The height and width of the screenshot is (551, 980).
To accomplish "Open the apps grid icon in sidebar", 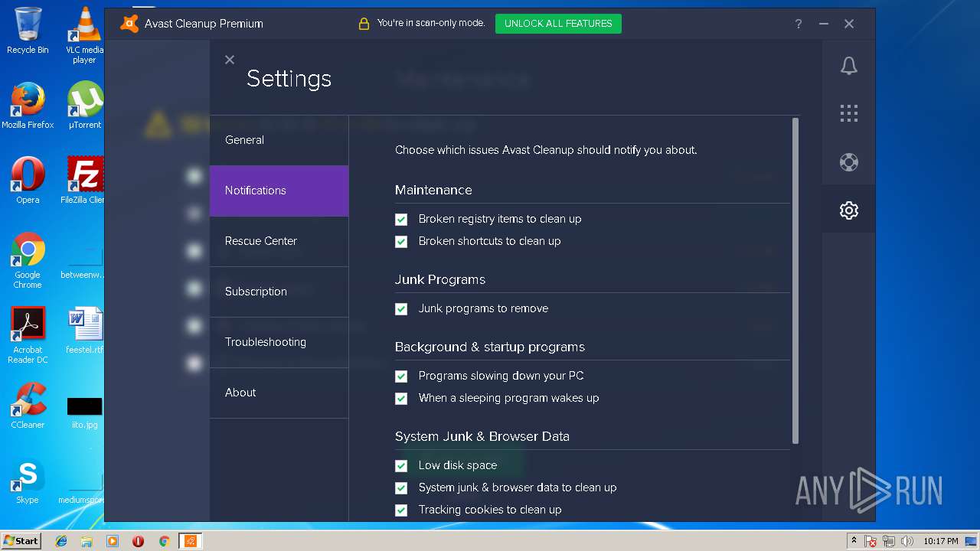I will coord(848,114).
